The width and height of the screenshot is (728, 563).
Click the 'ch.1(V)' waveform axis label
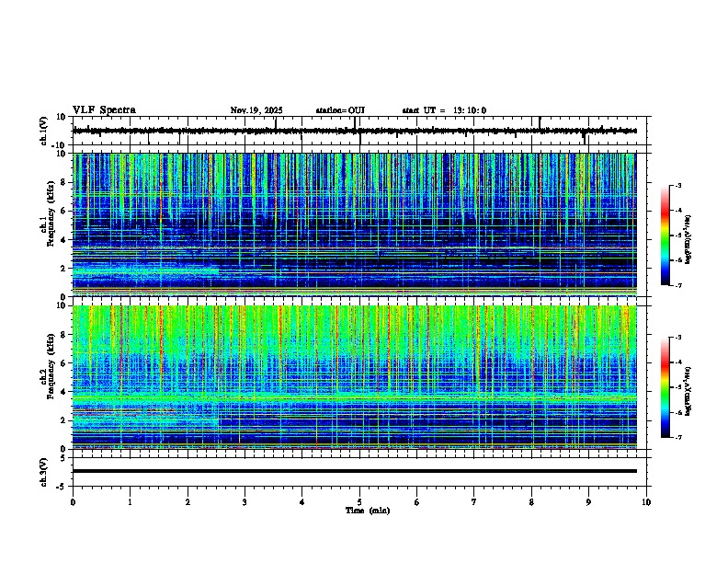(44, 131)
